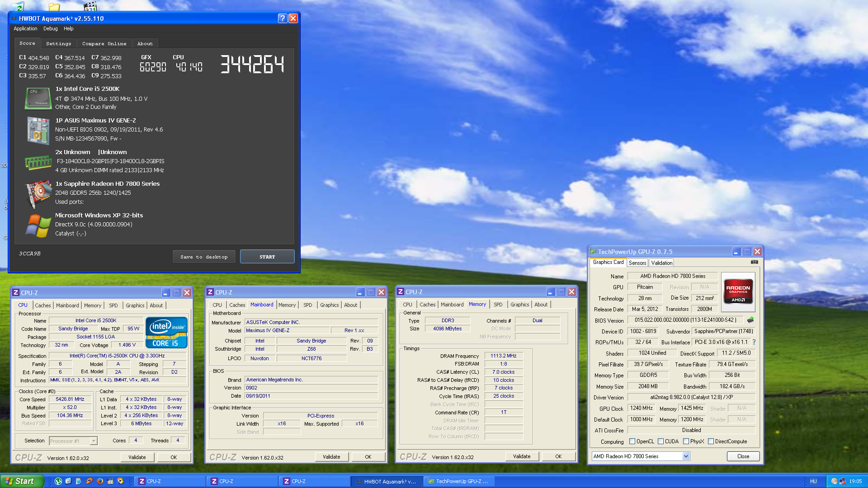This screenshot has width=868, height=488.
Task: Open Firefox from the quick launch bar
Action: click(99, 481)
